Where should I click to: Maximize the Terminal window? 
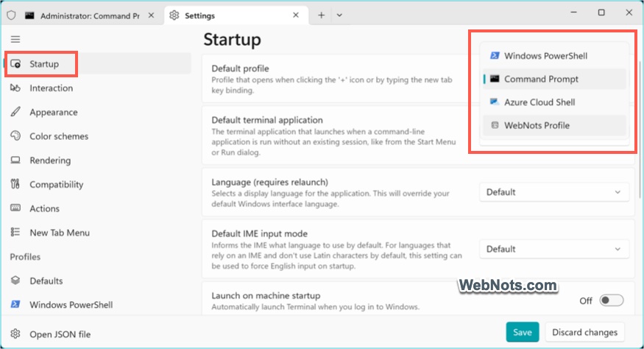coord(601,13)
